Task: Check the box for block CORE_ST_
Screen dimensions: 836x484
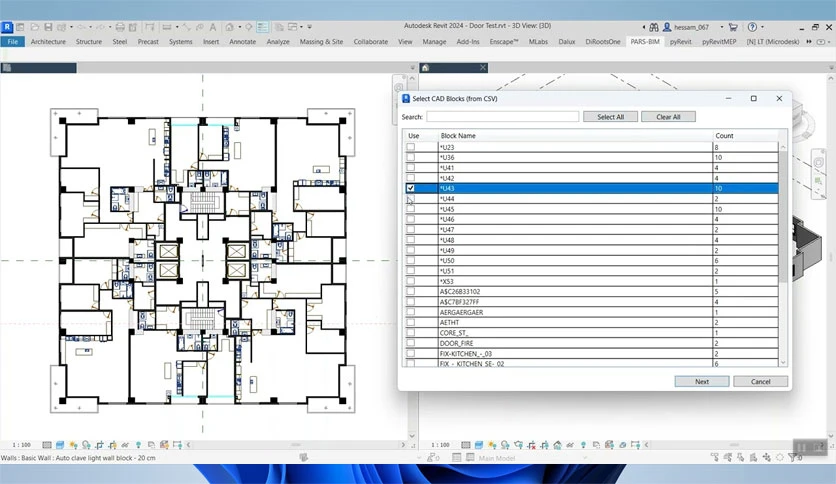Action: coord(411,333)
